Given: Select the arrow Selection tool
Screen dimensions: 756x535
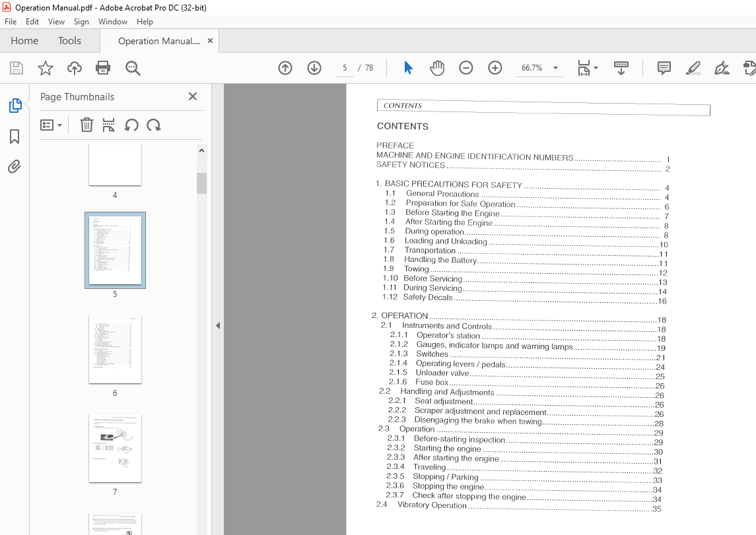Looking at the screenshot, I should point(409,68).
